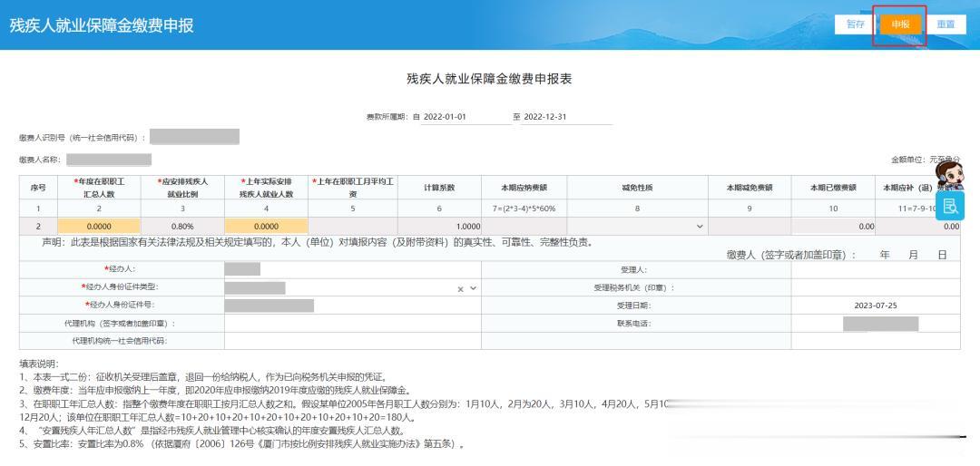Image resolution: width=980 pixels, height=466 pixels.
Task: Click the 受理税务机关（印章） field
Action: pyautogui.click(x=876, y=288)
